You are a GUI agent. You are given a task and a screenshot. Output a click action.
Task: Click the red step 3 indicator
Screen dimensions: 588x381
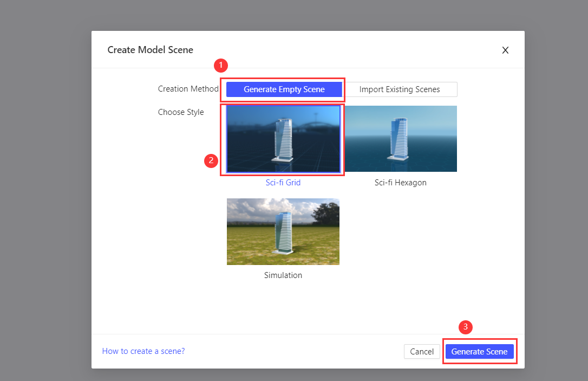(466, 327)
